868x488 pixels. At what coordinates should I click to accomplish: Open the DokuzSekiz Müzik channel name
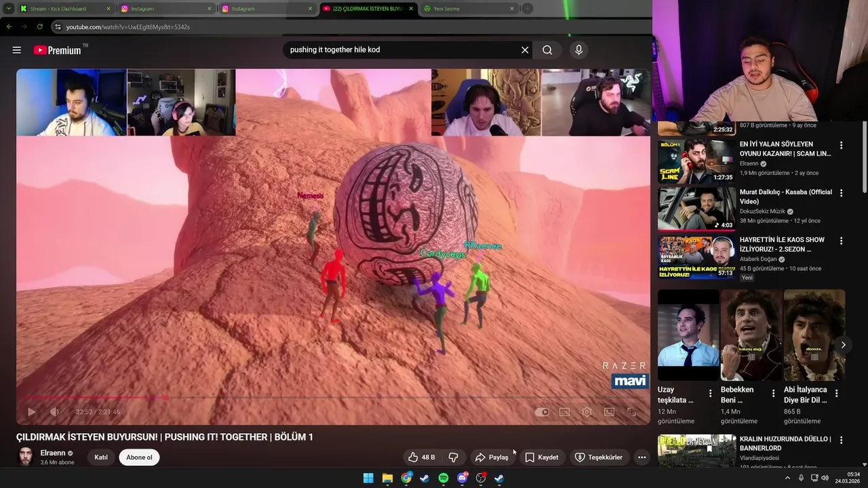pyautogui.click(x=763, y=211)
